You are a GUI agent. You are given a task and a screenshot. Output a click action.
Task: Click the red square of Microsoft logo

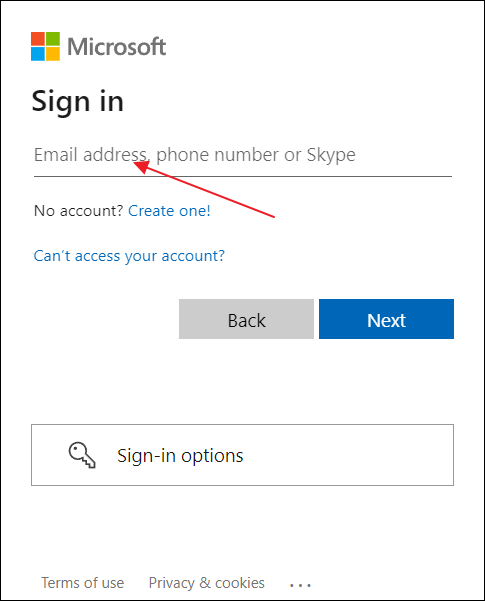point(38,39)
